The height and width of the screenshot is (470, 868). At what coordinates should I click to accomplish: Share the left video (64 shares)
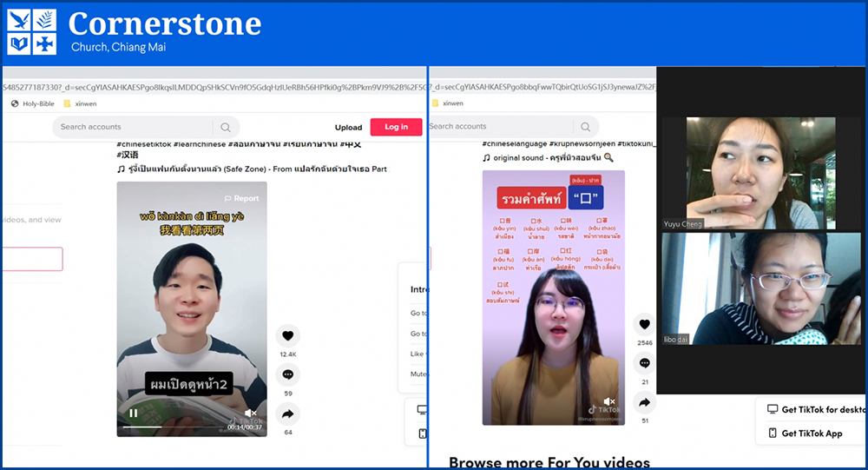(x=288, y=414)
